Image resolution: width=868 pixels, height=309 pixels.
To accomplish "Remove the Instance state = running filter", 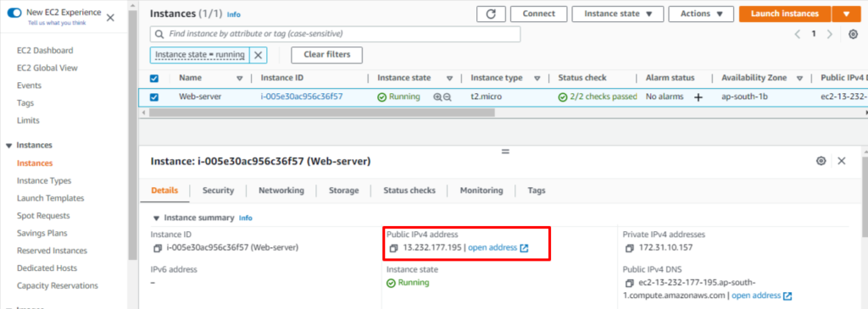I will pos(258,55).
